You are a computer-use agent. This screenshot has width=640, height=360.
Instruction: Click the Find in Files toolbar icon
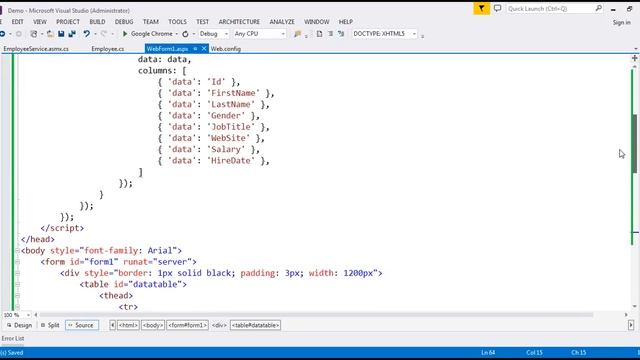(x=298, y=34)
